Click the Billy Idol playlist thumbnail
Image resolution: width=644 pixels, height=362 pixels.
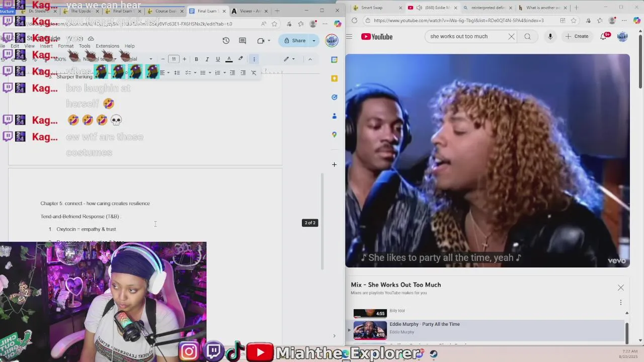click(x=370, y=313)
